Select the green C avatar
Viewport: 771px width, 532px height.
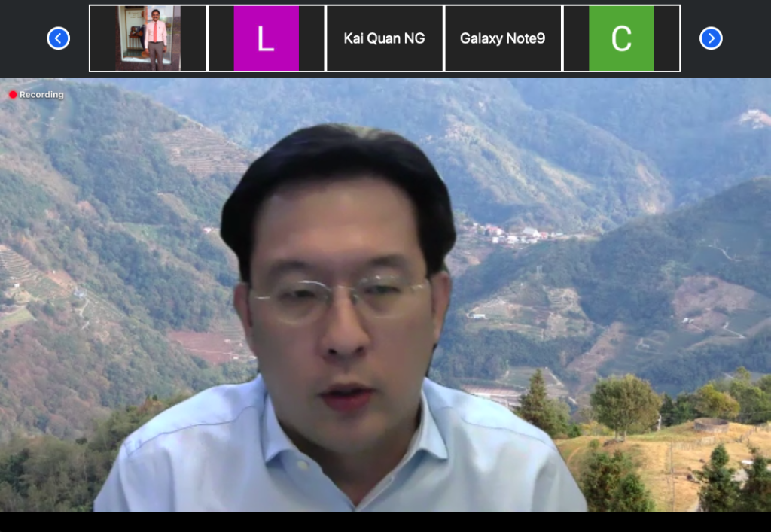tap(621, 38)
